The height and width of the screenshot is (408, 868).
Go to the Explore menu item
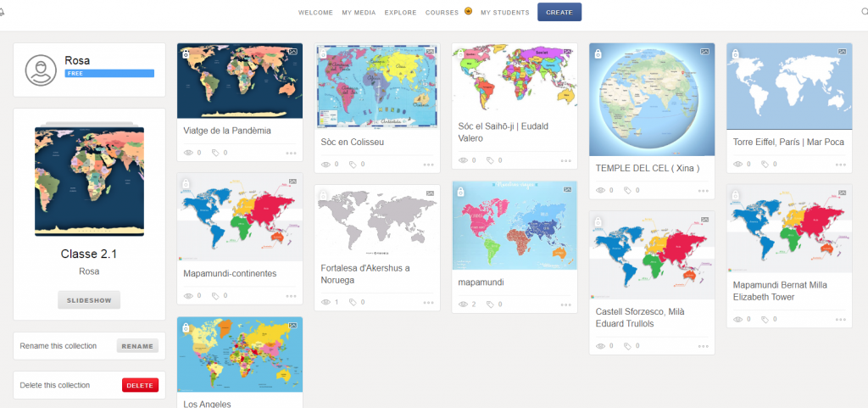click(x=400, y=13)
